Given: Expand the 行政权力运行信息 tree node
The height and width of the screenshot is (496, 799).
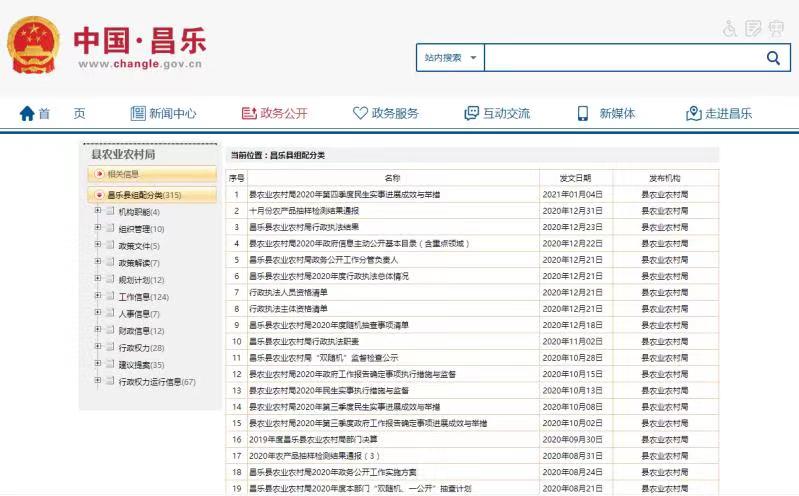Looking at the screenshot, I should coord(98,381).
